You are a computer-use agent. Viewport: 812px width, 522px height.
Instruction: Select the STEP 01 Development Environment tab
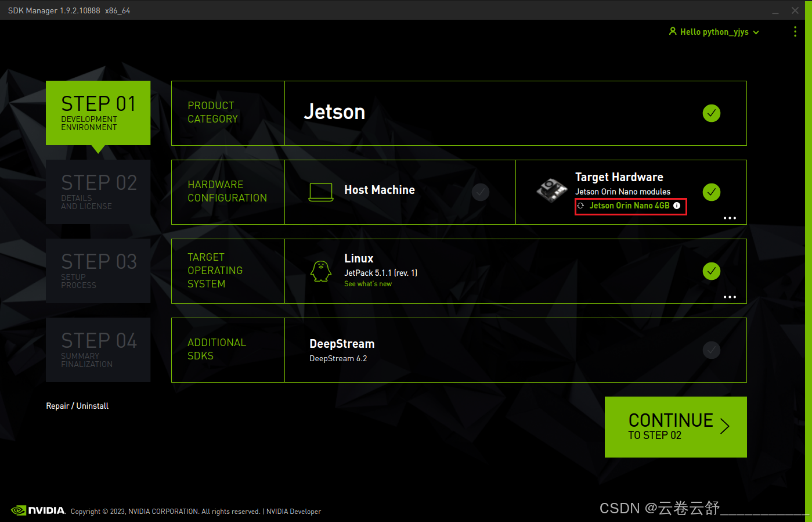tap(98, 113)
